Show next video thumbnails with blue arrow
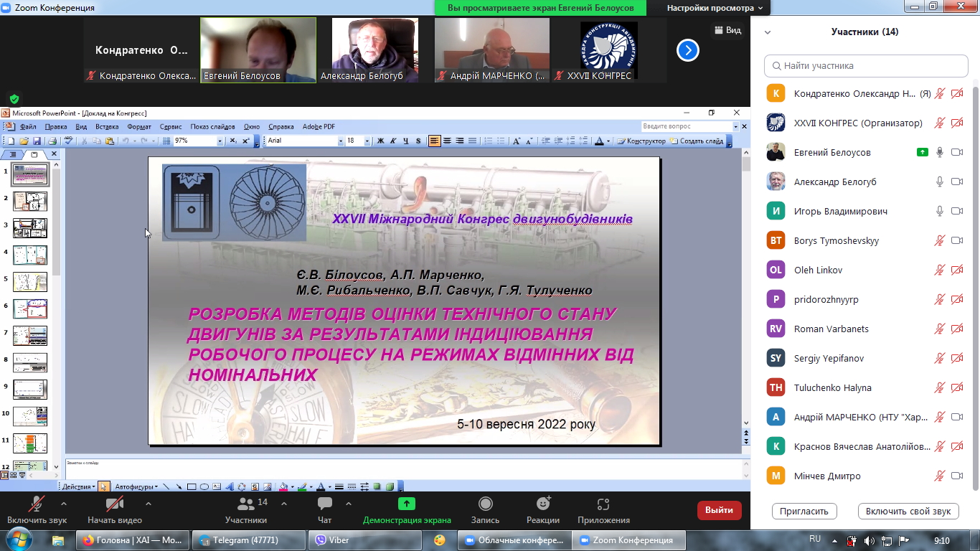Viewport: 980px width, 551px height. tap(687, 50)
